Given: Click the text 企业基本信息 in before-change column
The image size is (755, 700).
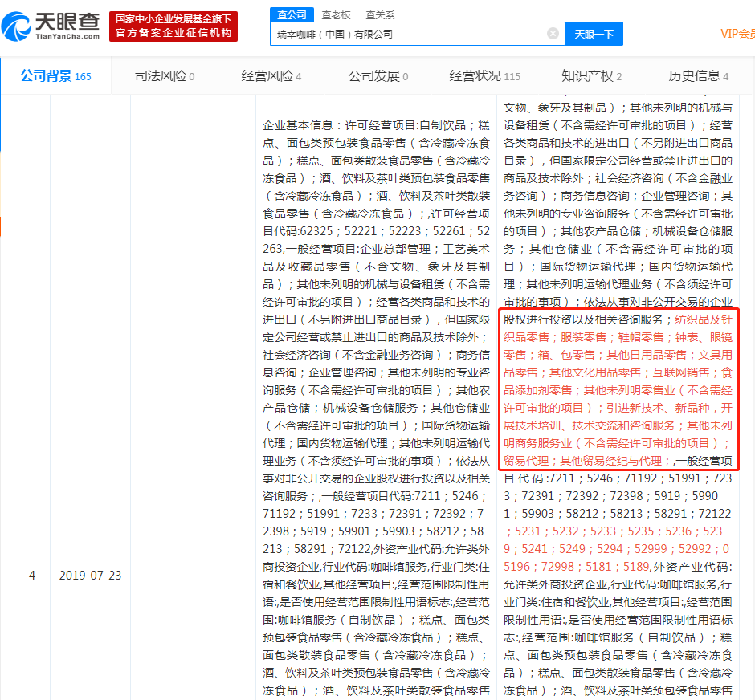Looking at the screenshot, I should click(297, 125).
